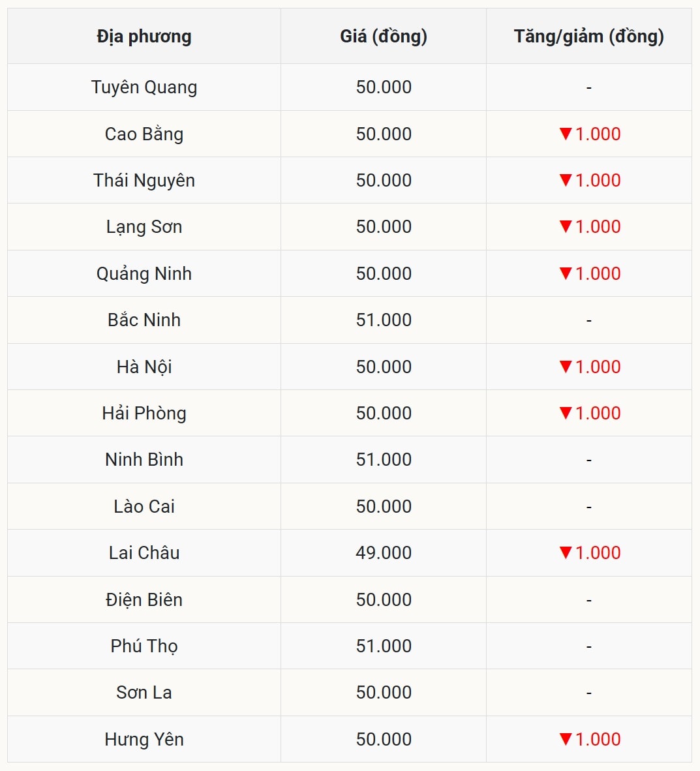Click the Sơn La location cell
This screenshot has width=700, height=771.
(144, 693)
